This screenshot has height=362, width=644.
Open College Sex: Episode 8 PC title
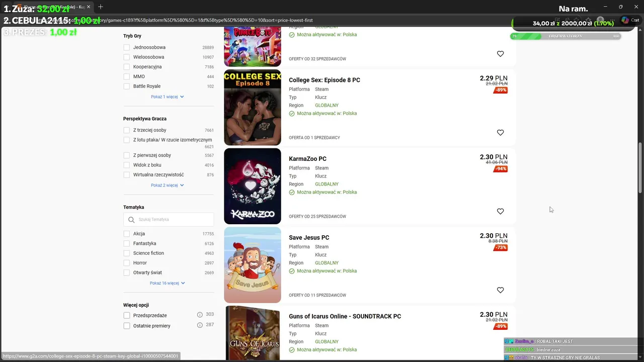point(325,80)
